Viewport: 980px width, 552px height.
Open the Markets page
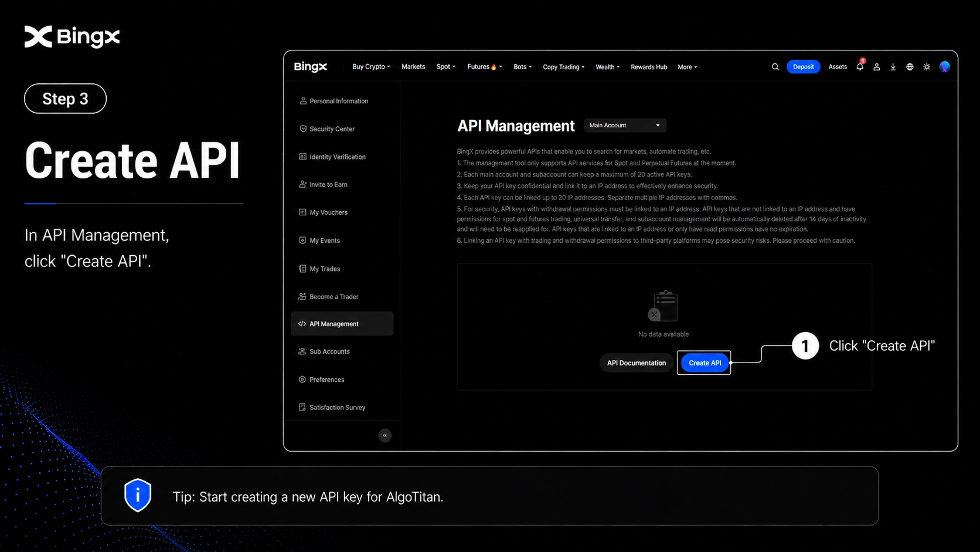tap(413, 67)
